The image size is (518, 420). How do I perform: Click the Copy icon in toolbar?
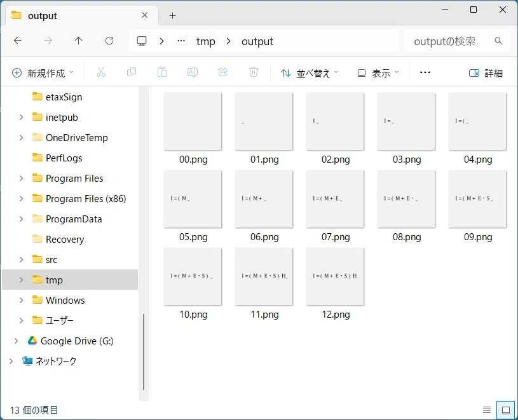(x=132, y=72)
